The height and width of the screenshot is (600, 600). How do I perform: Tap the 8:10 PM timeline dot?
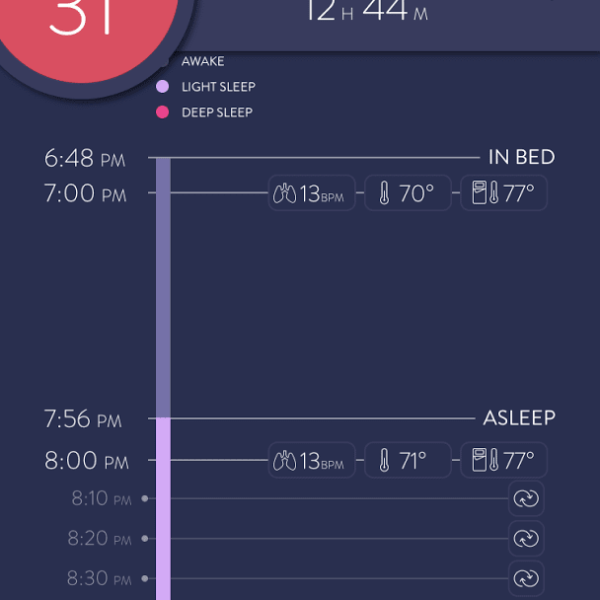click(145, 498)
